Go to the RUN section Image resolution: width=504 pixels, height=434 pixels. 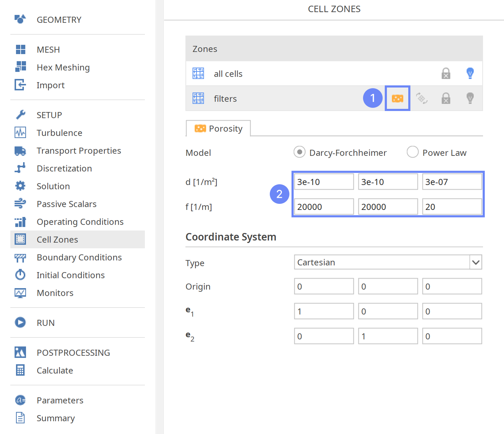[46, 323]
